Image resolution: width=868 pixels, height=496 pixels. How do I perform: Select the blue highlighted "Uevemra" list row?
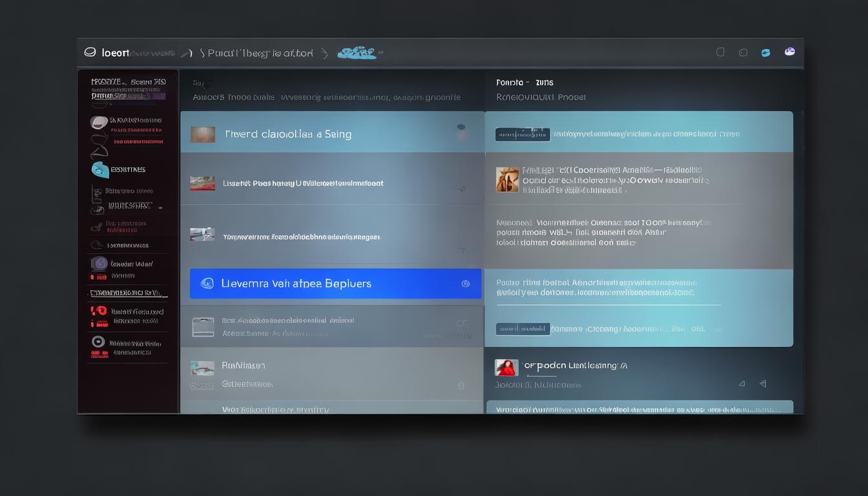point(335,284)
